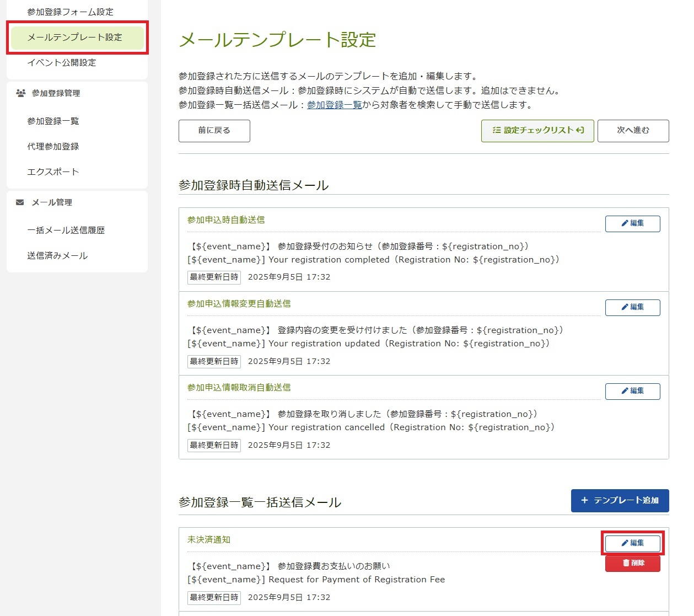Open 代理参加登録 in sidebar
Viewport: 694px width, 616px height.
coord(53,147)
